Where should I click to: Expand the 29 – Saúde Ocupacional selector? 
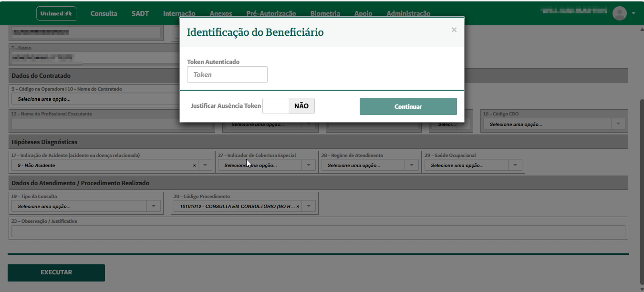pos(515,165)
